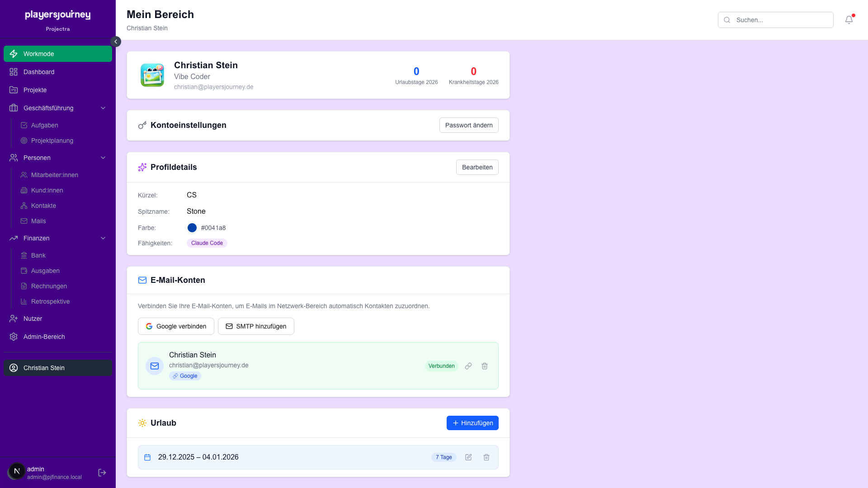The width and height of the screenshot is (868, 488).
Task: Collapse the Geschäftsführung section
Action: tap(103, 108)
